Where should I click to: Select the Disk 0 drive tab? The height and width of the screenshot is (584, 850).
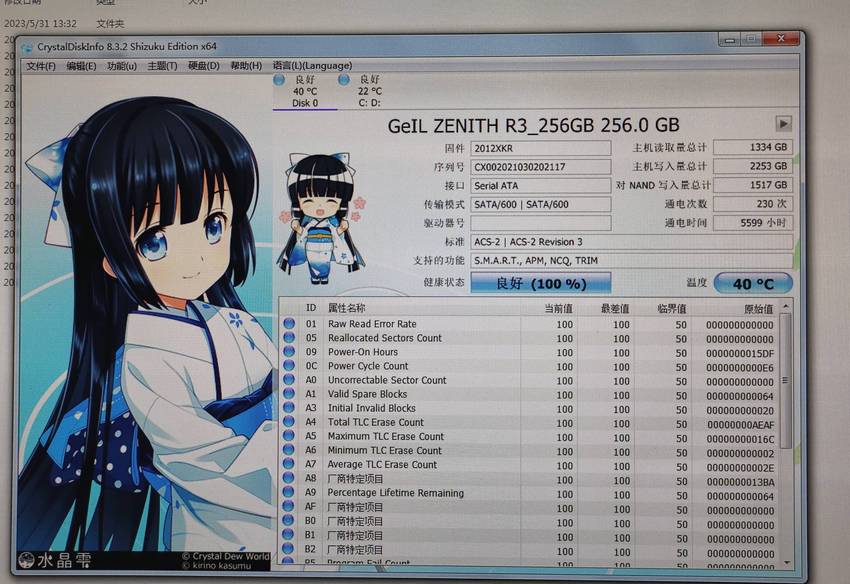305,91
